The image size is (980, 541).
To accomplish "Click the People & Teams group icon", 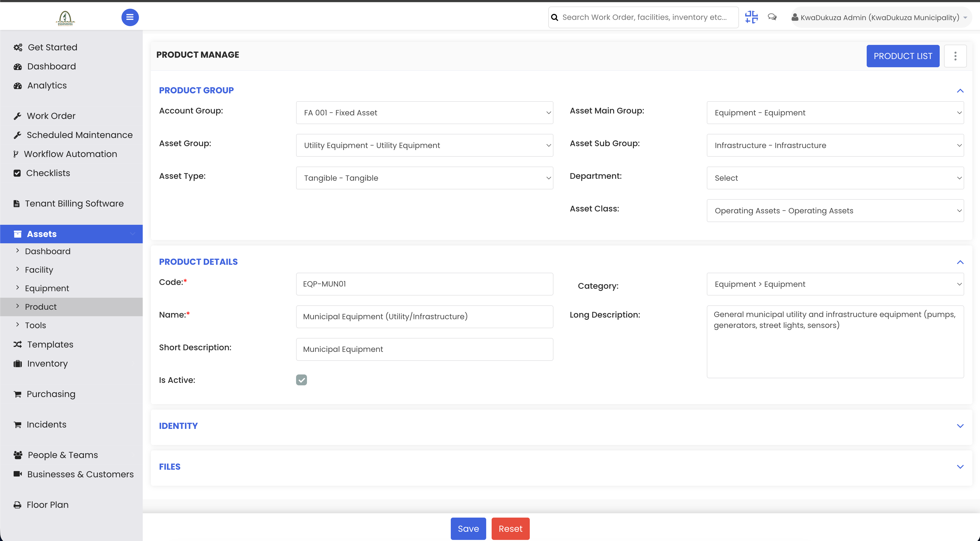I will (18, 455).
